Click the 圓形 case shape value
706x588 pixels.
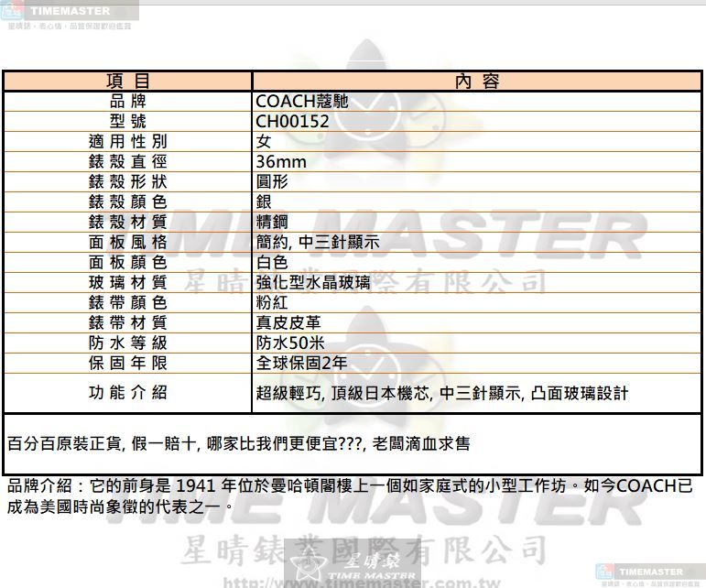point(272,182)
